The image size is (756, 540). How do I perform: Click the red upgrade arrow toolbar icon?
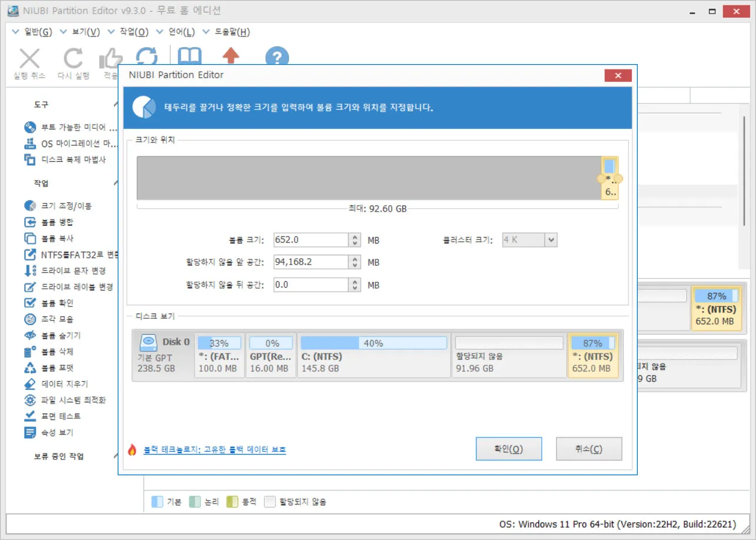coord(231,55)
